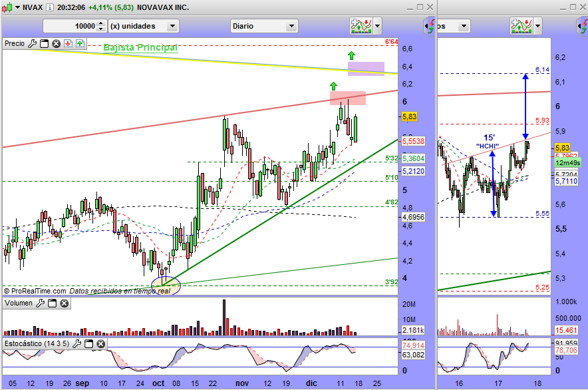
Task: Select the "Bajista Principal" trendline label
Action: (140, 48)
